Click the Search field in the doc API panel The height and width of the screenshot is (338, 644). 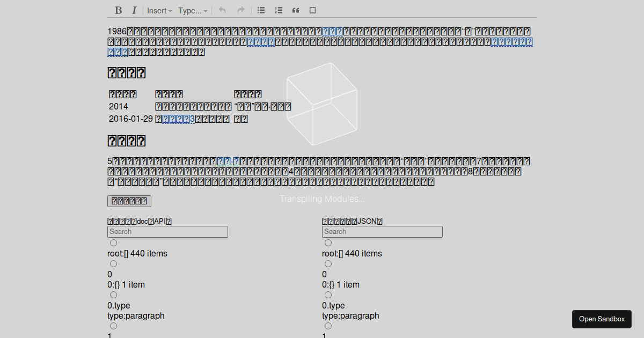coord(167,231)
